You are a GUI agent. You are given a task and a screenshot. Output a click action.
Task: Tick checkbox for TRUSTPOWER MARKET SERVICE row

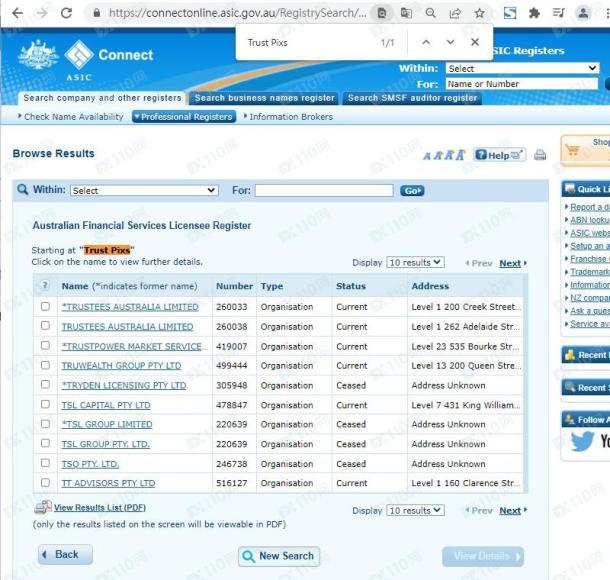(45, 345)
